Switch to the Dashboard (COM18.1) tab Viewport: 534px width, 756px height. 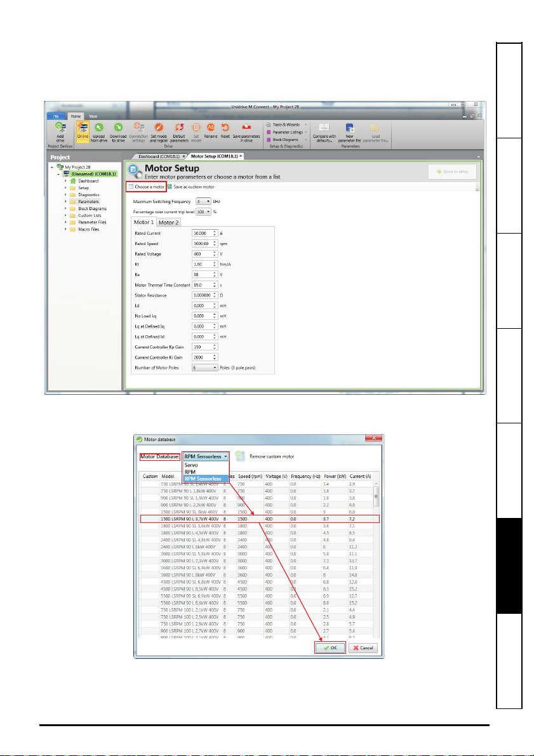point(159,156)
